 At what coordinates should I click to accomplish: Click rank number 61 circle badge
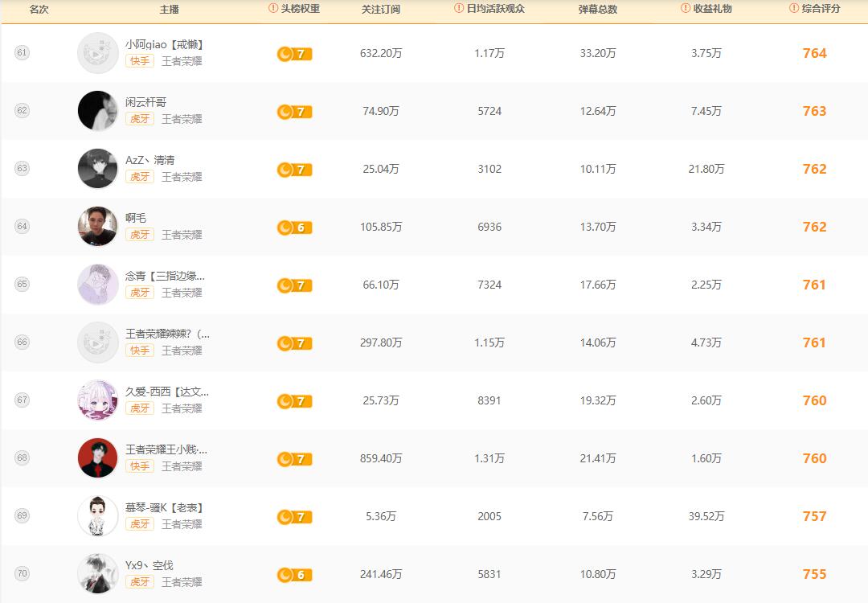pos(22,53)
